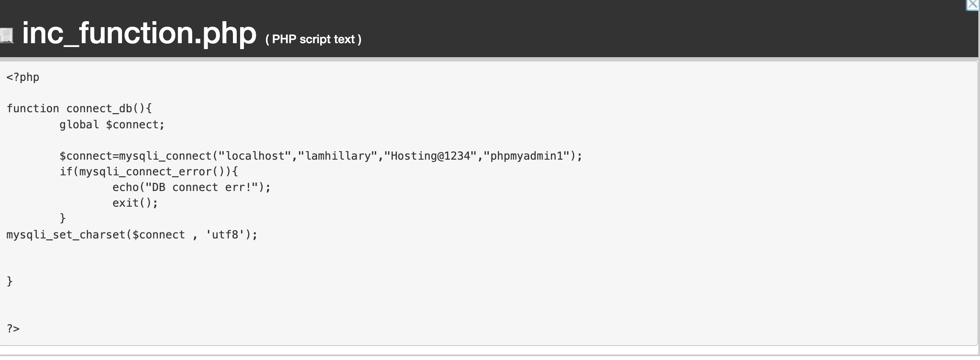Click the closing brace of the if block
The height and width of the screenshot is (360, 980).
[63, 218]
